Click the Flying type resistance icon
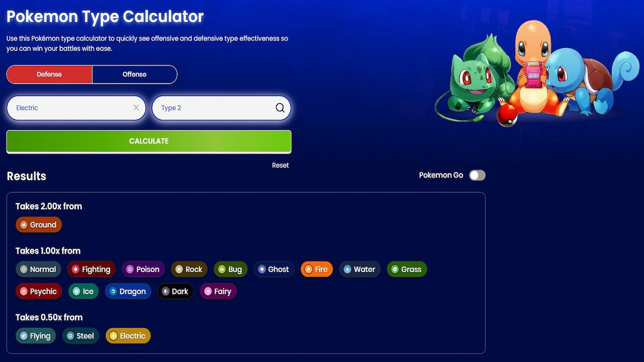644x362 pixels. click(23, 336)
